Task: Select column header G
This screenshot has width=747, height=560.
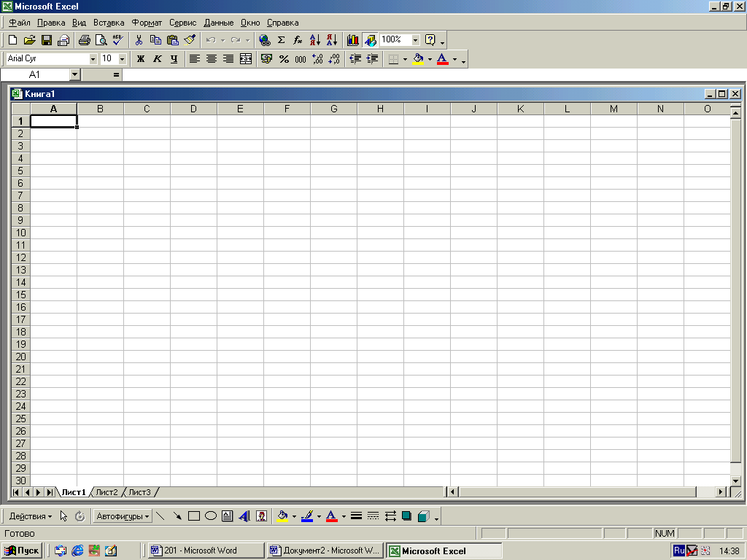Action: 333,109
